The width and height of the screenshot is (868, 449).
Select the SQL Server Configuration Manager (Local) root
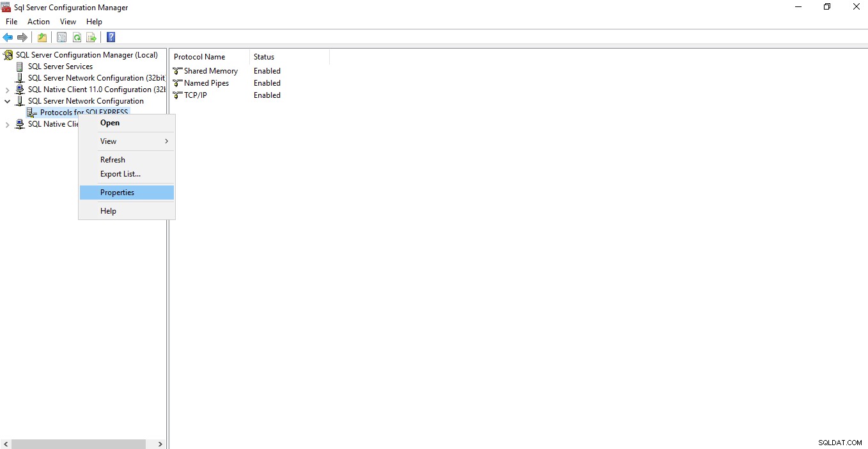tap(87, 55)
